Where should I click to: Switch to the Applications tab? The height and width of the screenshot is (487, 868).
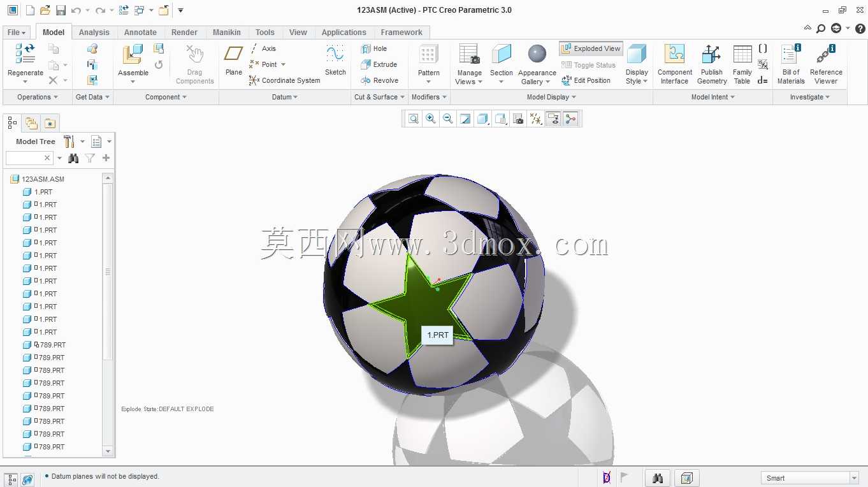click(x=344, y=33)
